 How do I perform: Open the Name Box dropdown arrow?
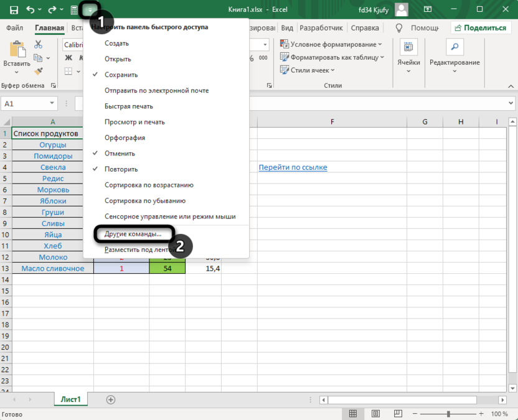coord(52,104)
